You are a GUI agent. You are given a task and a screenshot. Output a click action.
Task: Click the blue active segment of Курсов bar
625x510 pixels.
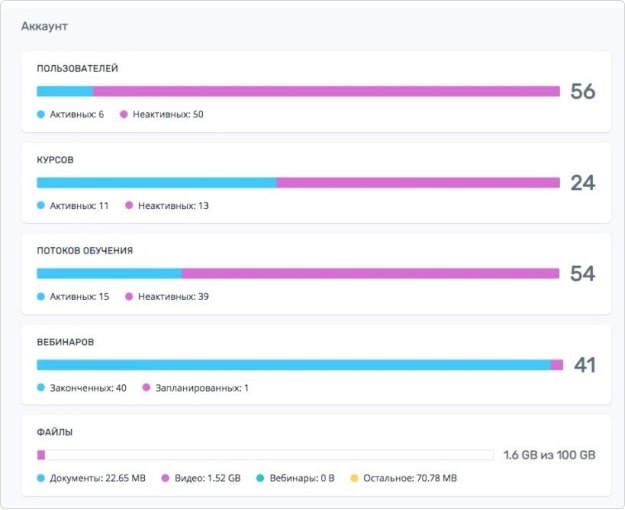point(157,183)
